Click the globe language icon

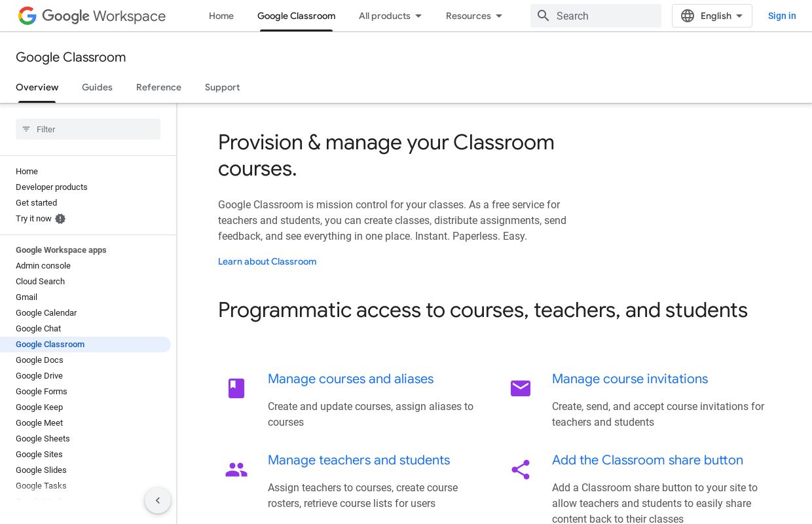pyautogui.click(x=688, y=16)
